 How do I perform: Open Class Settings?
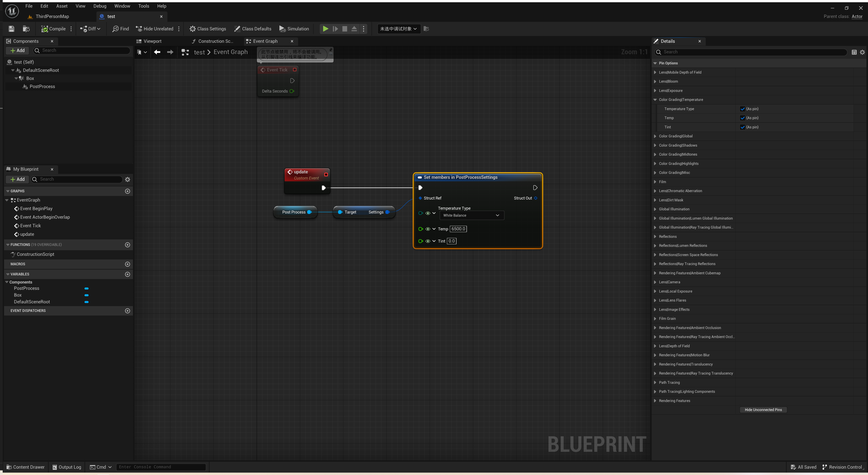[208, 29]
